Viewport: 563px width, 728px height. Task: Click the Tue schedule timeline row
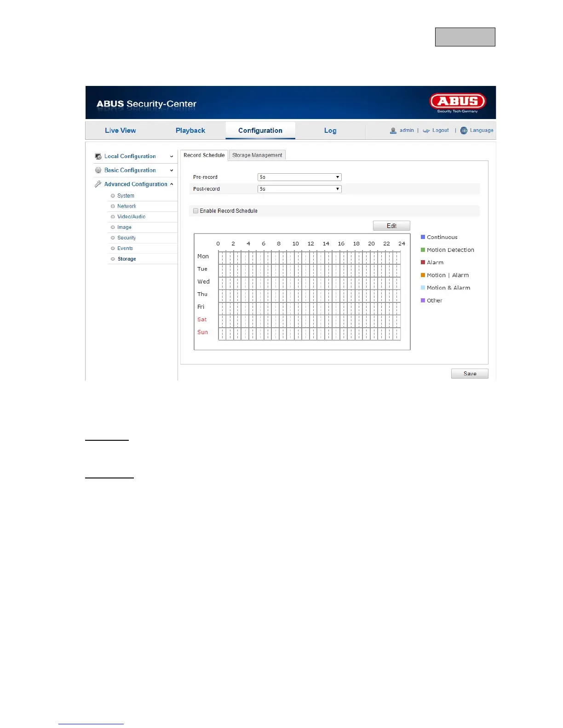point(310,270)
